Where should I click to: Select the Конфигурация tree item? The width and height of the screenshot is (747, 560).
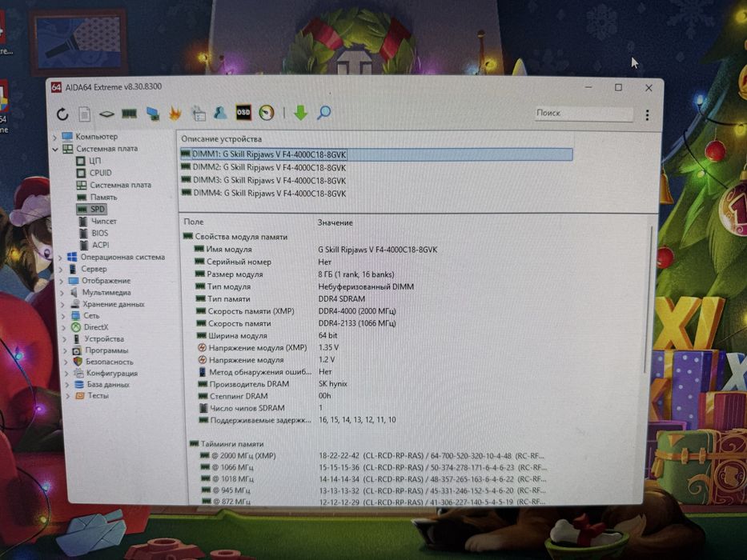tap(106, 374)
